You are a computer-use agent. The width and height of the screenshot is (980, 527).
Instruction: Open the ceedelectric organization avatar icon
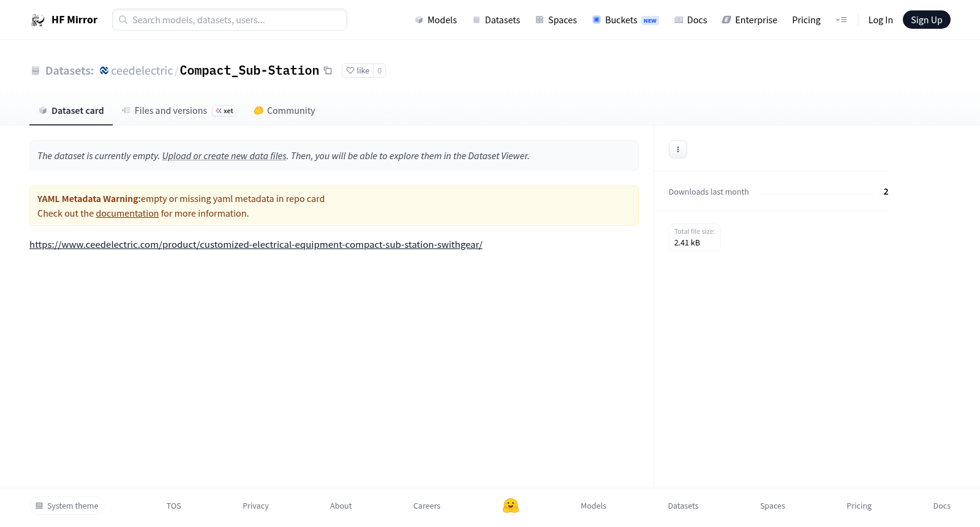pyautogui.click(x=104, y=71)
